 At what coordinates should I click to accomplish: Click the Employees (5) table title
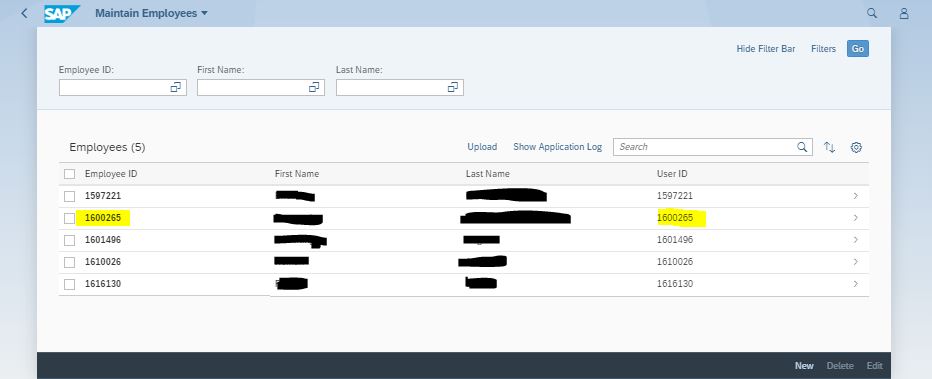[107, 147]
